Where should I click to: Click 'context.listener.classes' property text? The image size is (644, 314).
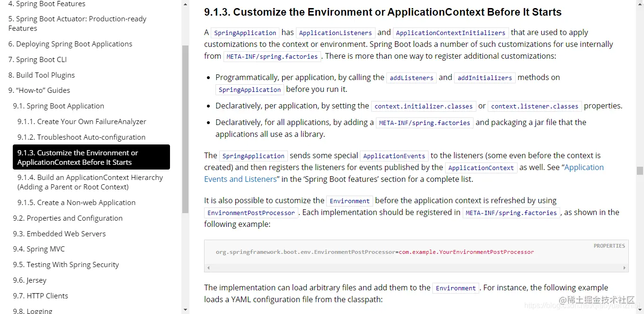(535, 107)
